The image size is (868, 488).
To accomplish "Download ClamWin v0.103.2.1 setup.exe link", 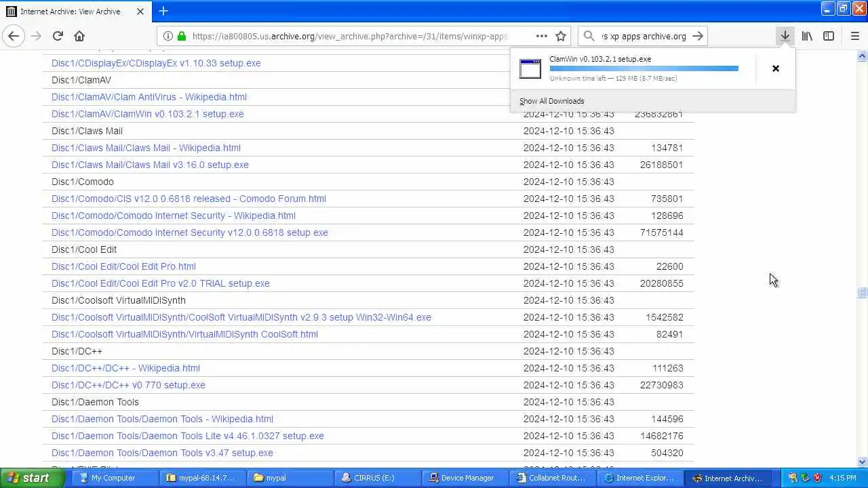I will pyautogui.click(x=148, y=114).
